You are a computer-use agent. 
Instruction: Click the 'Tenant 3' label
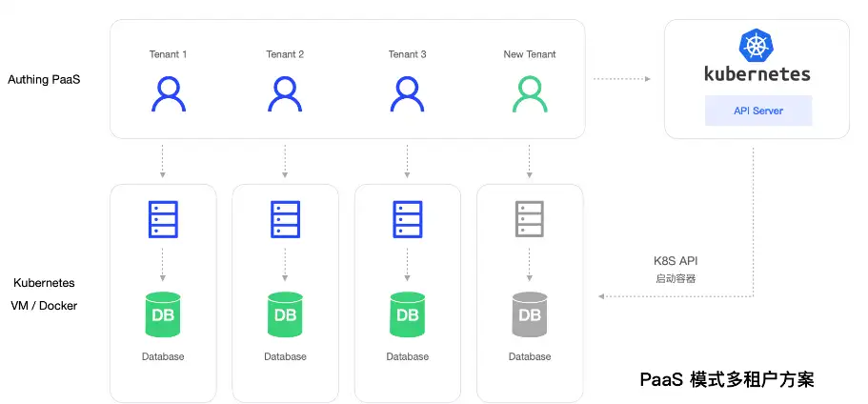point(408,54)
